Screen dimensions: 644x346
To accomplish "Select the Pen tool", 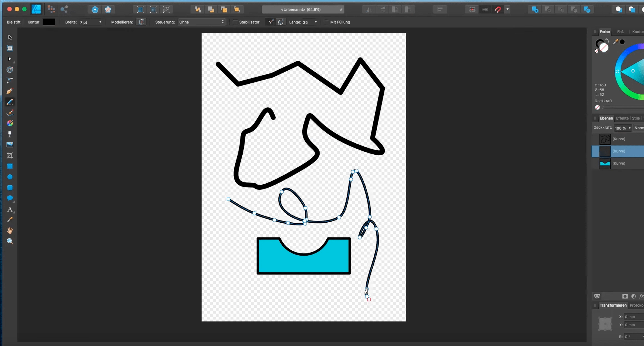I will pos(10,91).
